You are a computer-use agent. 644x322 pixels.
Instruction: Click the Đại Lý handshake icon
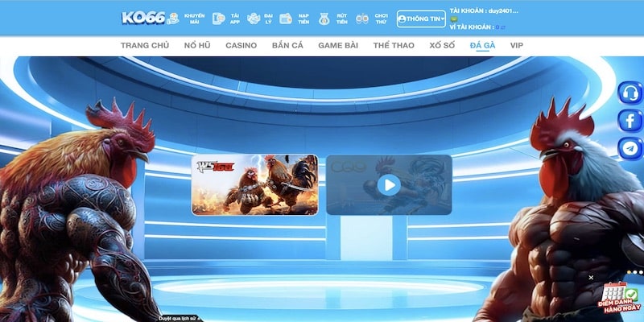(x=254, y=19)
